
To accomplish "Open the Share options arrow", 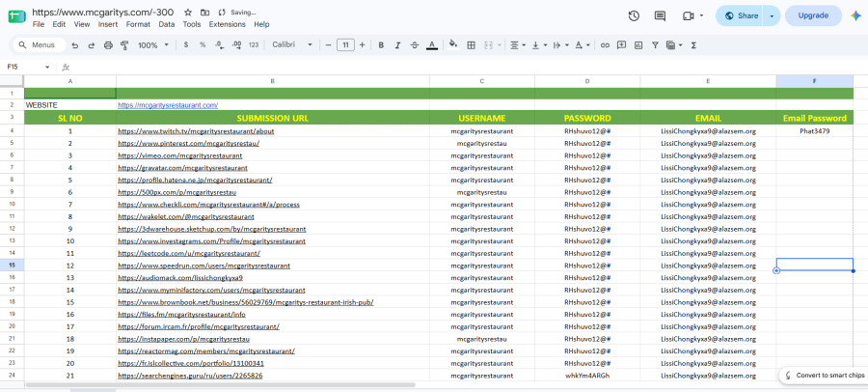I will 772,16.
